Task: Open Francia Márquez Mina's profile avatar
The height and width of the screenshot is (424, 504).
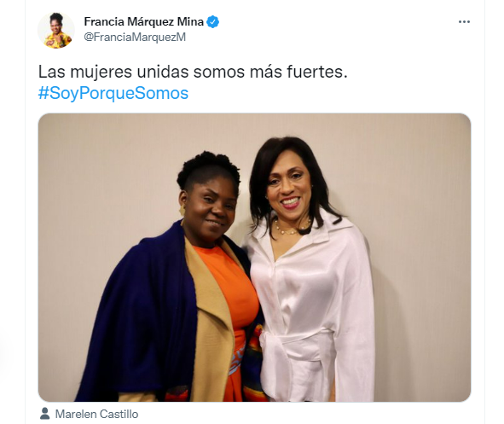Action: tap(56, 30)
